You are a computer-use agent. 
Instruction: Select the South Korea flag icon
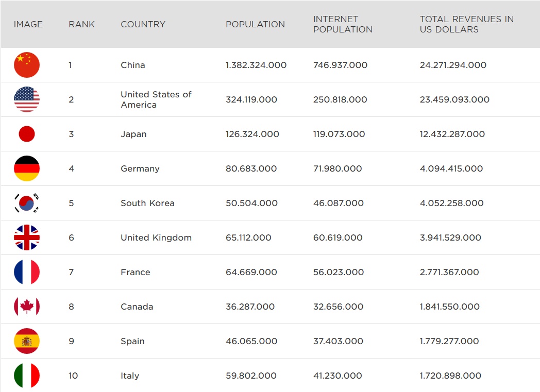click(x=27, y=203)
